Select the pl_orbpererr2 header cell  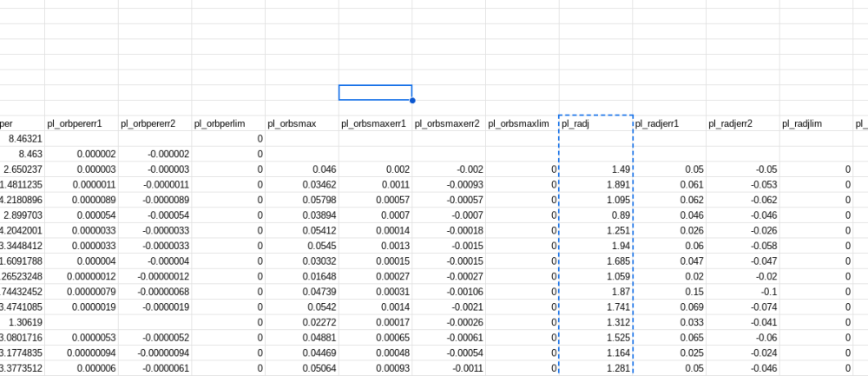pyautogui.click(x=155, y=123)
